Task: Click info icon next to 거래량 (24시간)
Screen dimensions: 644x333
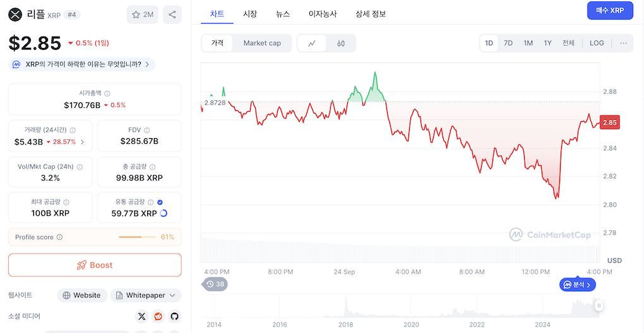Action: [x=73, y=130]
